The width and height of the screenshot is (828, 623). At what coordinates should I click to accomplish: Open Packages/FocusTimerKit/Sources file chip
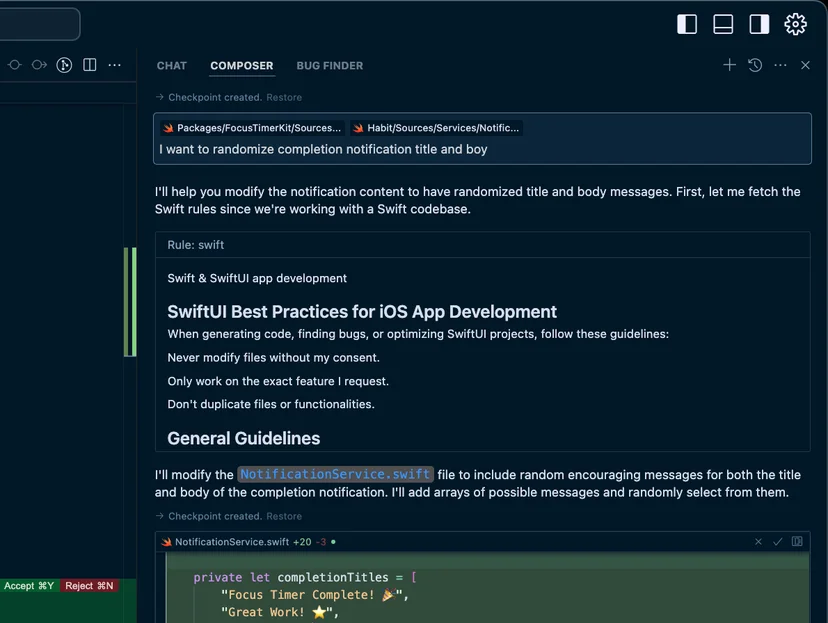[x=252, y=128]
